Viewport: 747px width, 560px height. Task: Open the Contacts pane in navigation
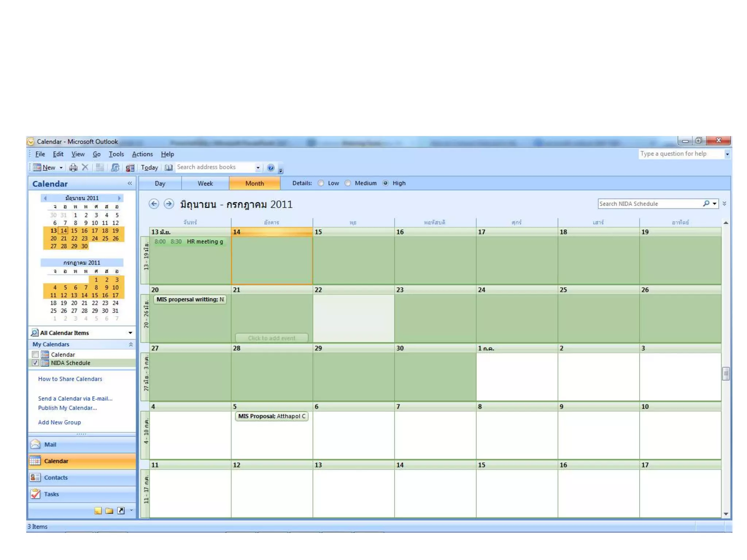[56, 478]
